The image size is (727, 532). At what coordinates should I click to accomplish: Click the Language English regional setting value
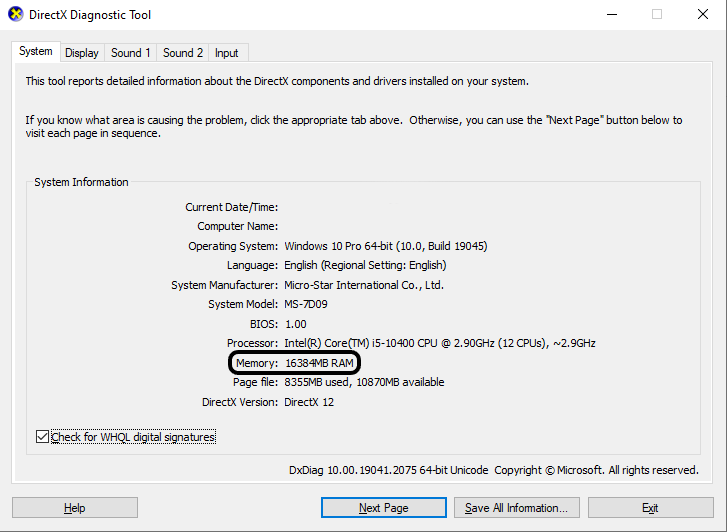[365, 265]
